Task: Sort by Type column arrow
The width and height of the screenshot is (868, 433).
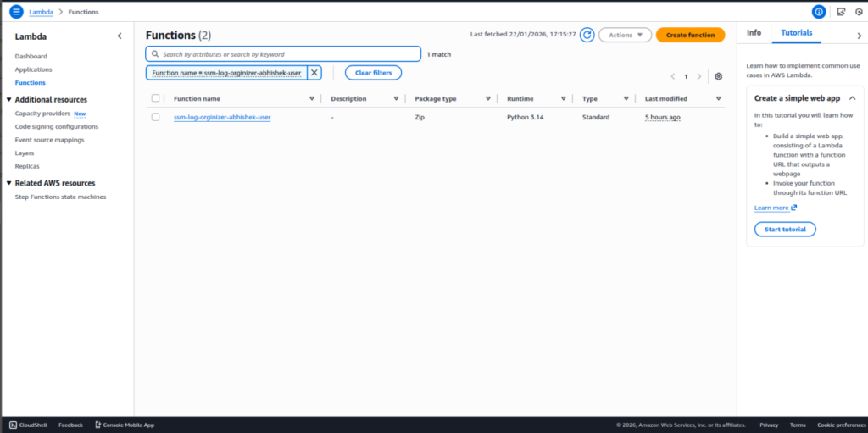Action: tap(626, 98)
